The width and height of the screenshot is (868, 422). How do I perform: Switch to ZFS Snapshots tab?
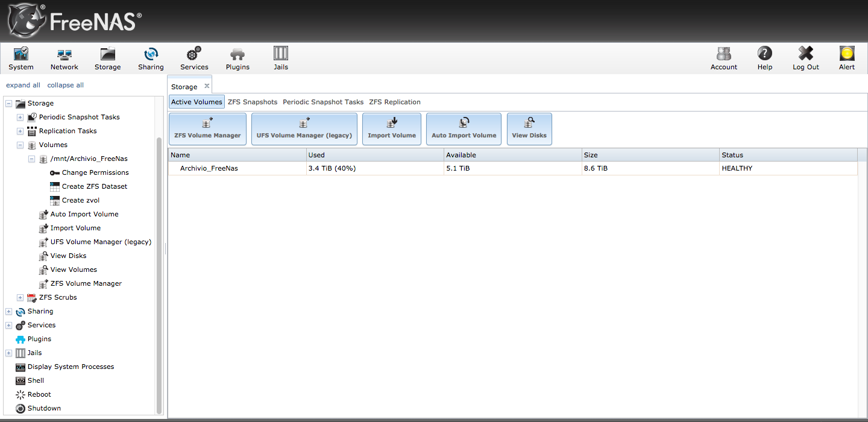253,102
